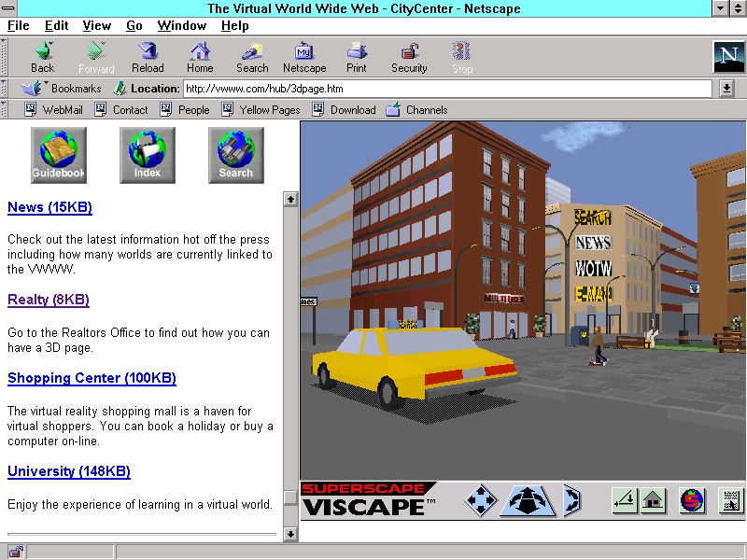747x560 pixels.
Task: Open People from personal toolbar
Action: pos(185,110)
